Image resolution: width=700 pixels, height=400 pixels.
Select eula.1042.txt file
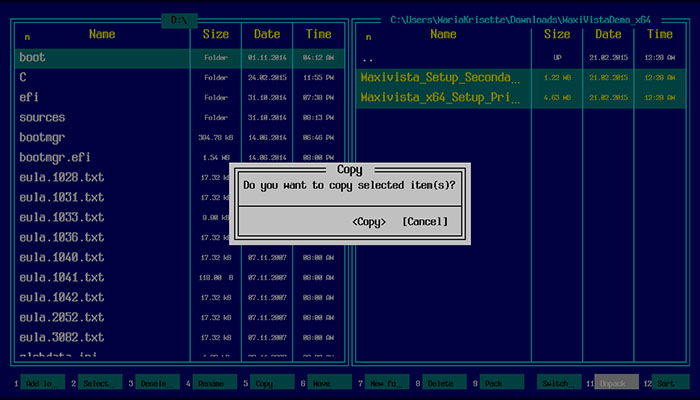tap(179, 297)
